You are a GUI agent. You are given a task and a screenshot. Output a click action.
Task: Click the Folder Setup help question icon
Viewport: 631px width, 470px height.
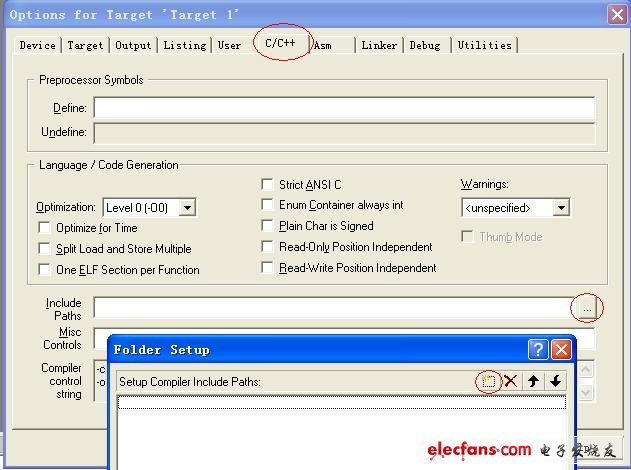point(538,350)
